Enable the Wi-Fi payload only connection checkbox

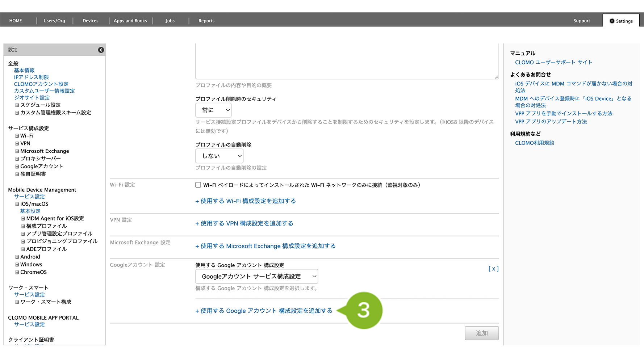(198, 185)
